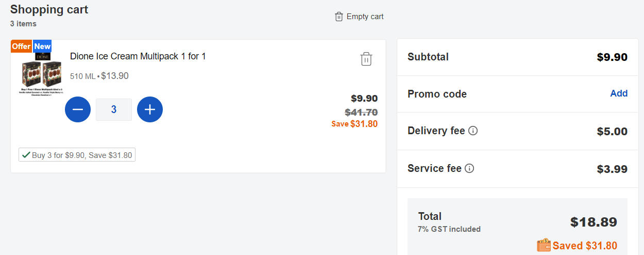This screenshot has height=255, width=644.
Task: Add a promo code
Action: coord(619,93)
